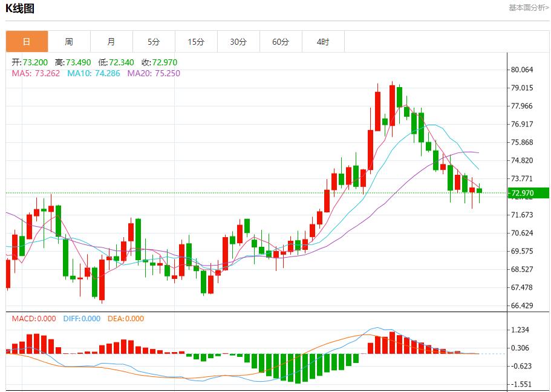Click the 69.575 price axis label
The image size is (551, 392).
[x=522, y=252]
